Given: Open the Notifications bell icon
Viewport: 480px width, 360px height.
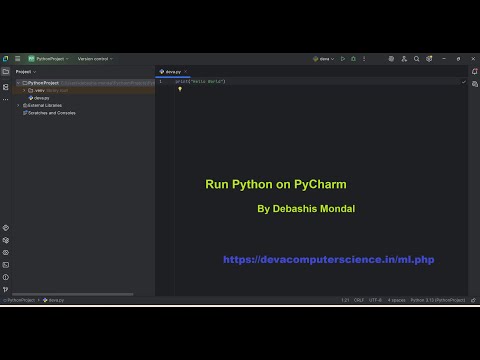Looking at the screenshot, I should [475, 72].
